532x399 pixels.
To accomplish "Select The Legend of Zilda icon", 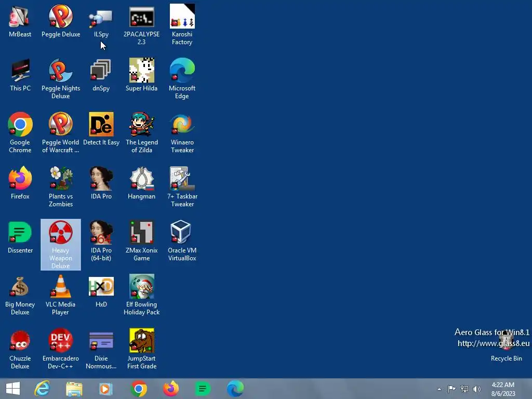I will coord(141,132).
